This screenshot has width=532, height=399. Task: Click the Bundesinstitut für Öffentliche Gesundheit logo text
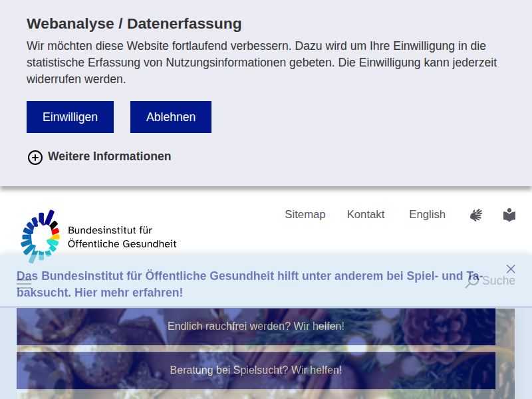[122, 237]
